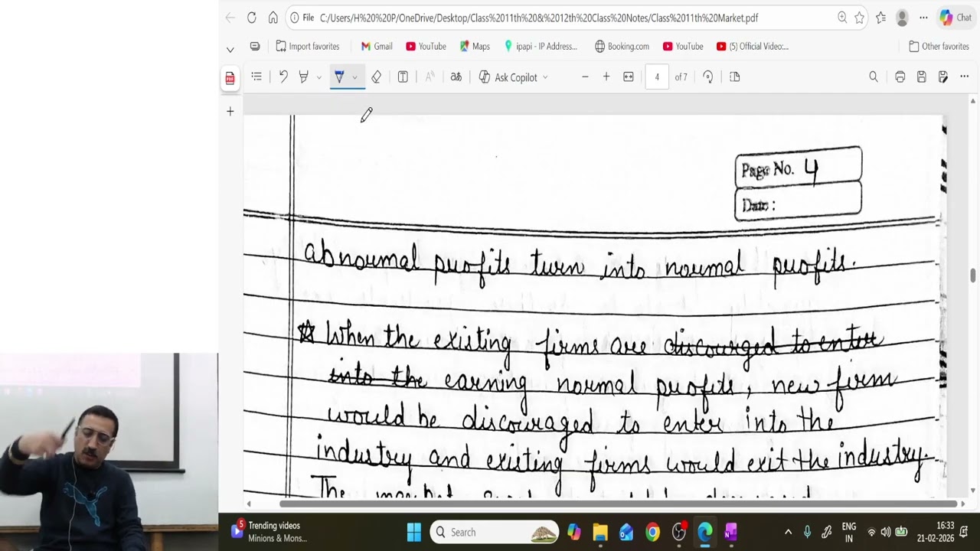Rotate the PDF page

(708, 77)
